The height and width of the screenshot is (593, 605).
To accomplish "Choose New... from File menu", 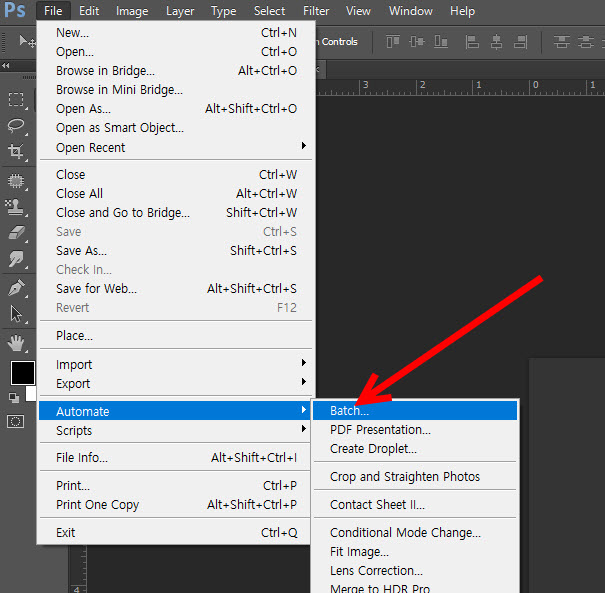I will click(x=176, y=33).
